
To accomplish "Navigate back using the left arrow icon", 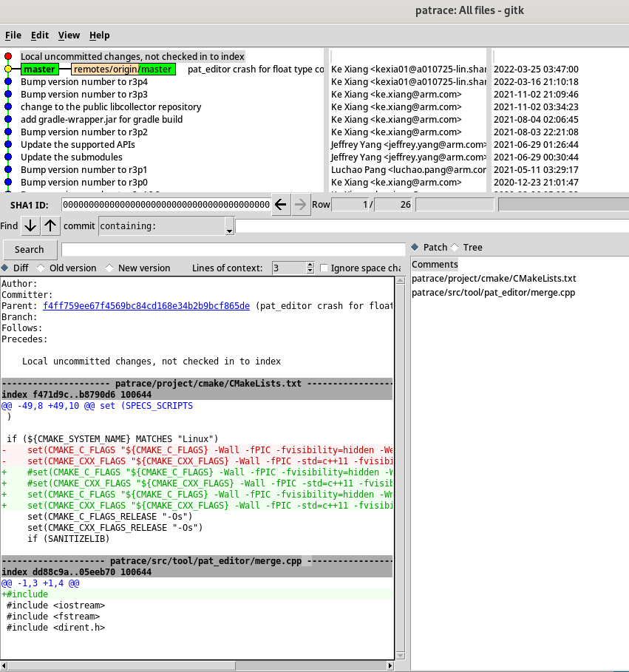I will (279, 204).
